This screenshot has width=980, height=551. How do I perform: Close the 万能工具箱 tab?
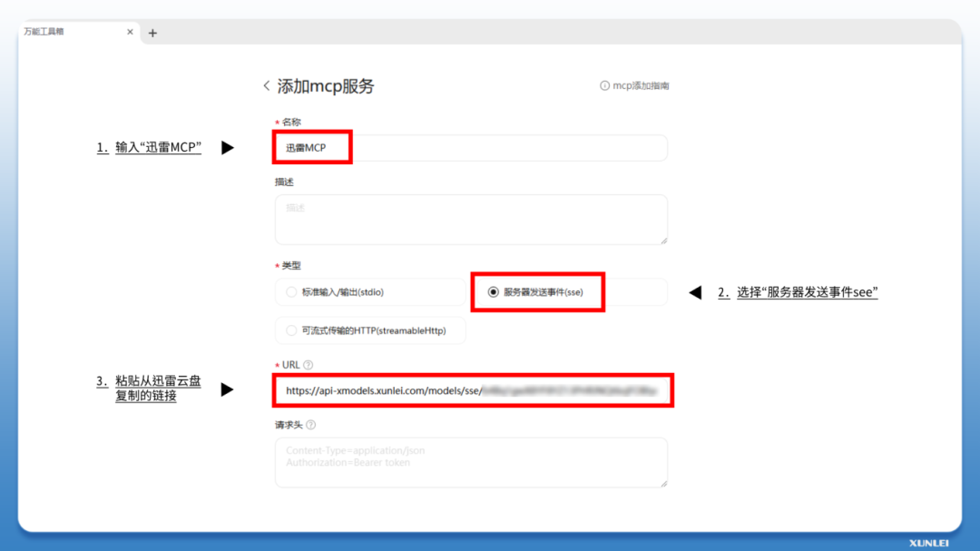coord(130,32)
